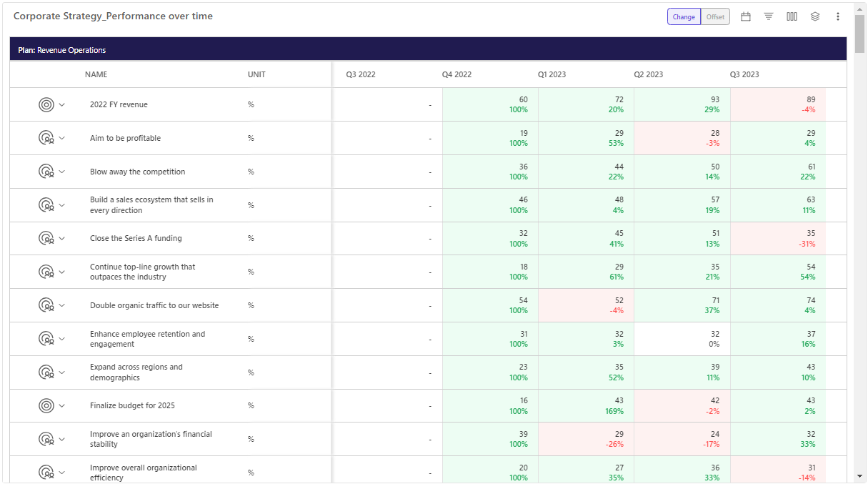Expand the Close the Series A funding row
868x484 pixels.
click(x=61, y=239)
